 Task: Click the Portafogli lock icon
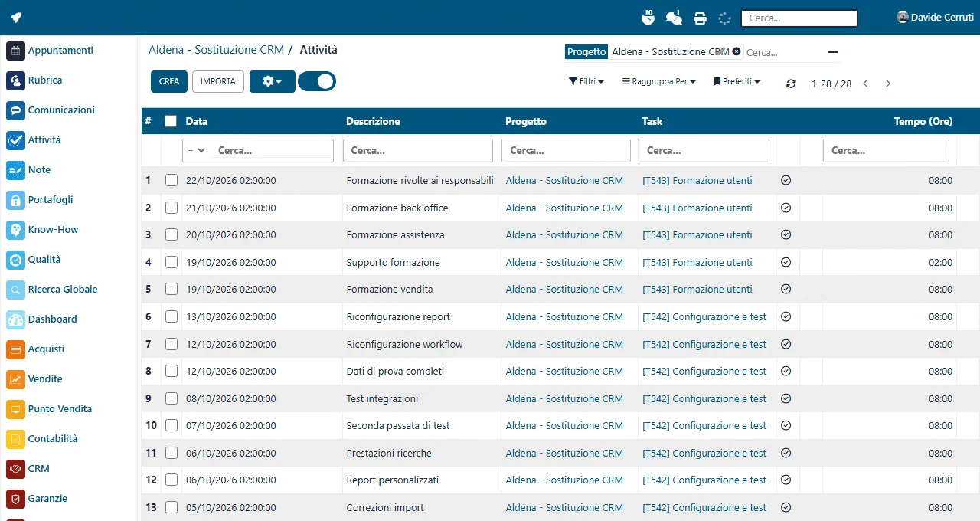pyautogui.click(x=16, y=200)
